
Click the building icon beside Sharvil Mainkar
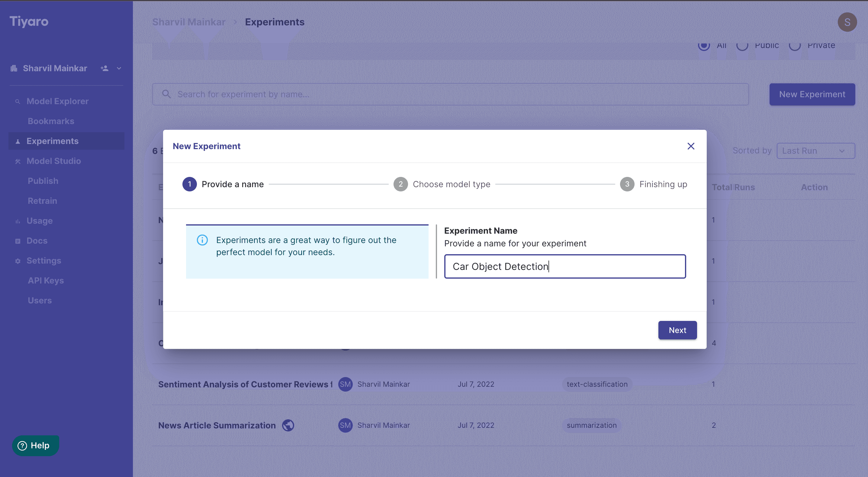pos(14,69)
